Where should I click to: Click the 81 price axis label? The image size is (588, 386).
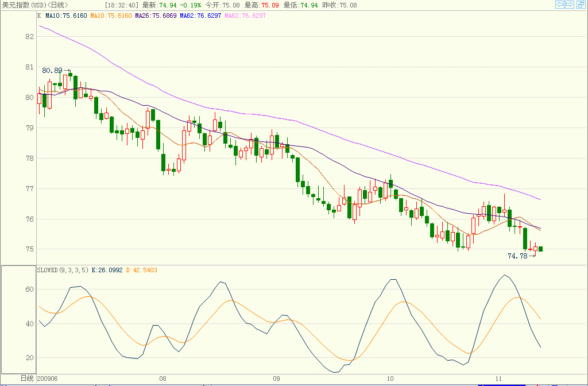[30, 67]
